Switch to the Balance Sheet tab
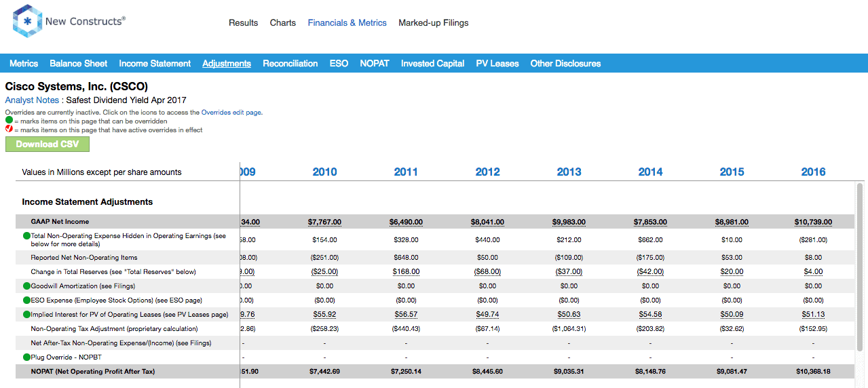Viewport: 868px width, 388px height. (78, 63)
